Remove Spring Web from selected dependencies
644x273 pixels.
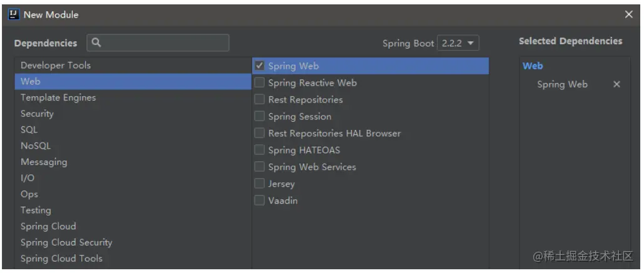point(616,84)
